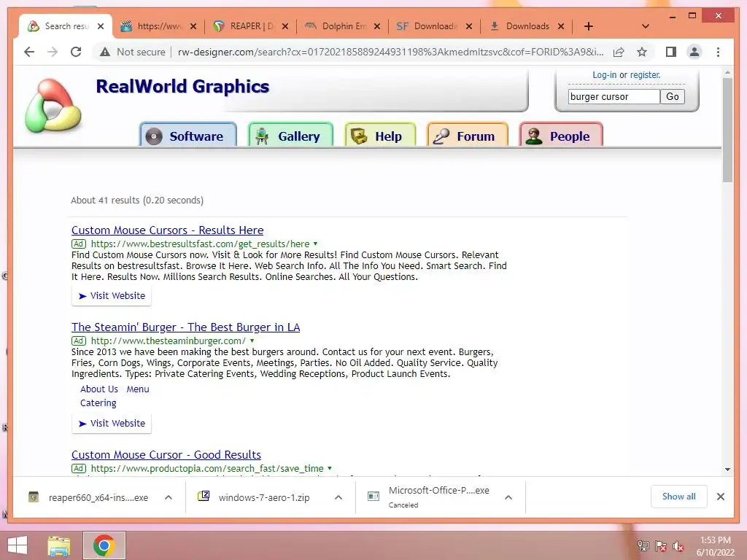Click Visit Website under bestresultsfast ad
This screenshot has width=747, height=560.
112,296
